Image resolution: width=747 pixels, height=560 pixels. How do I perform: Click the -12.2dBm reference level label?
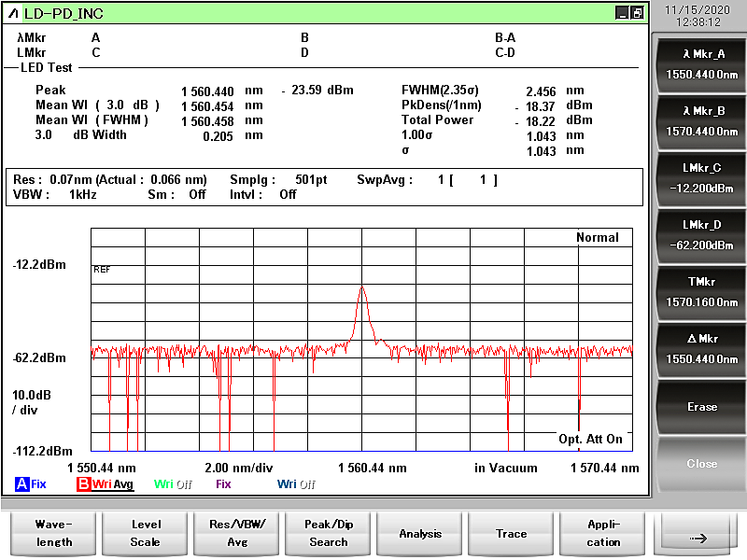pyautogui.click(x=39, y=265)
